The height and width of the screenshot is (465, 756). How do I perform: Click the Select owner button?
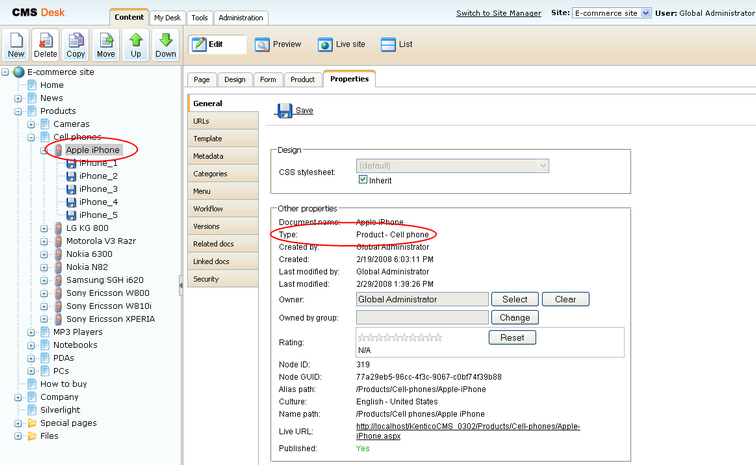click(515, 300)
